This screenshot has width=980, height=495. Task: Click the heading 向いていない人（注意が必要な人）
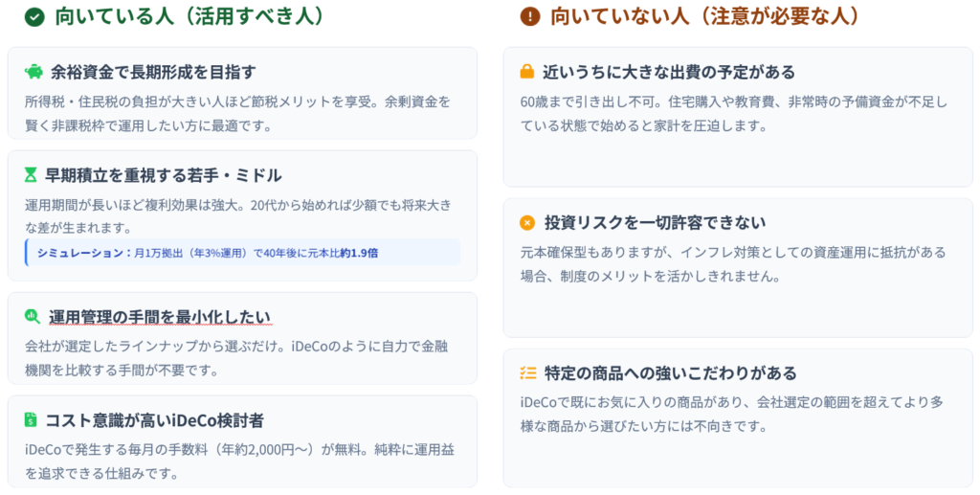pyautogui.click(x=704, y=17)
